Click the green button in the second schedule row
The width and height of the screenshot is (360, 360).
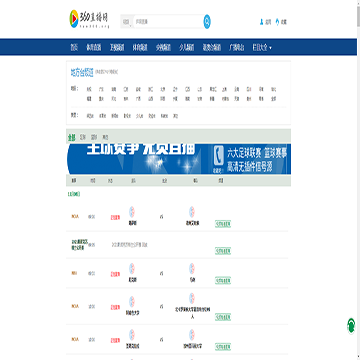point(223,251)
